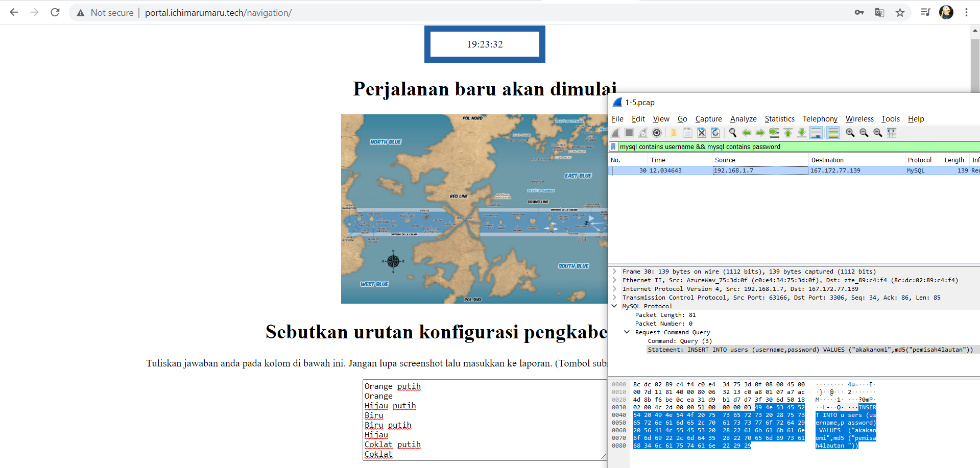980x468 pixels.
Task: Expand Frame 30 details row
Action: pos(614,272)
